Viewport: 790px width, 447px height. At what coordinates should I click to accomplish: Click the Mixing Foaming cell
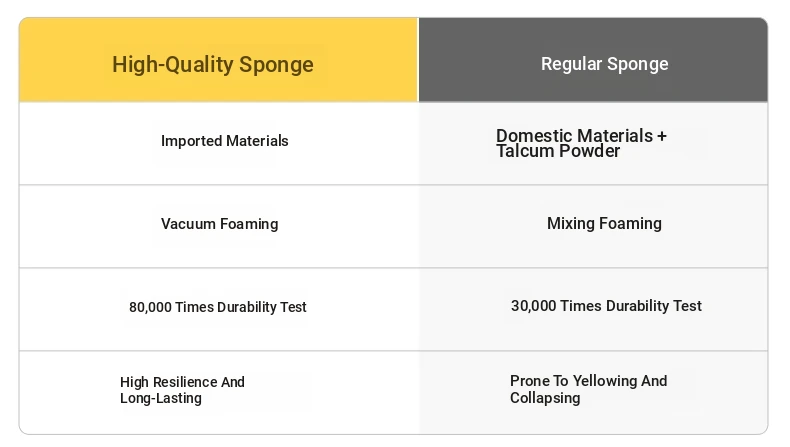pos(593,226)
